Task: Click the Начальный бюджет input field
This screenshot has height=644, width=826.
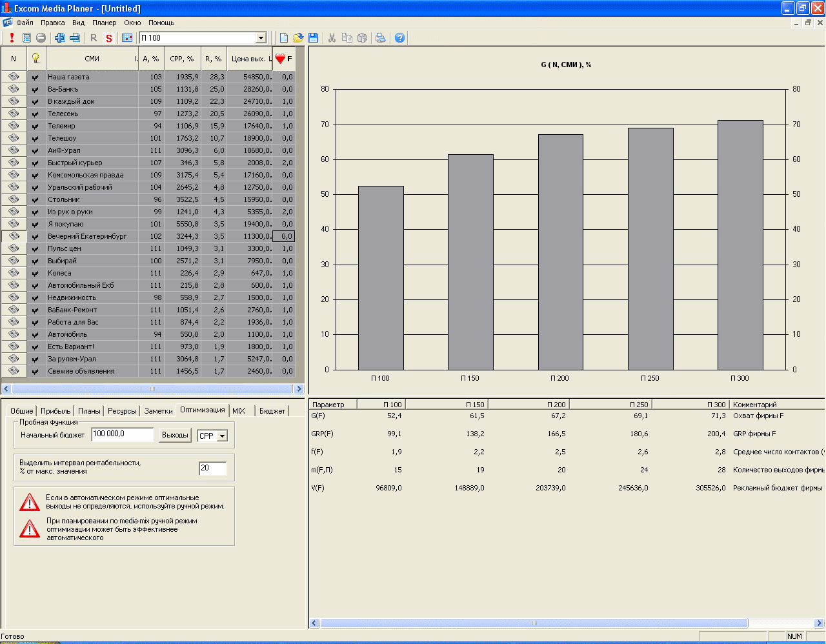Action: click(122, 434)
